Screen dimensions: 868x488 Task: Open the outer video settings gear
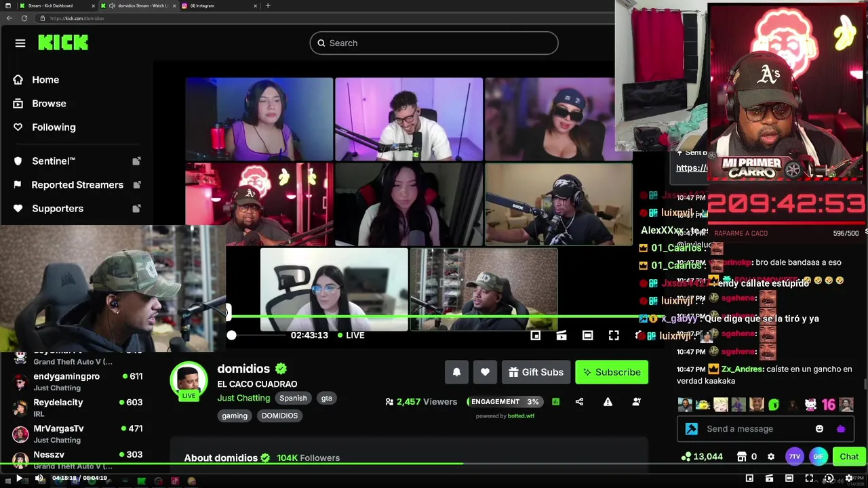[848, 479]
